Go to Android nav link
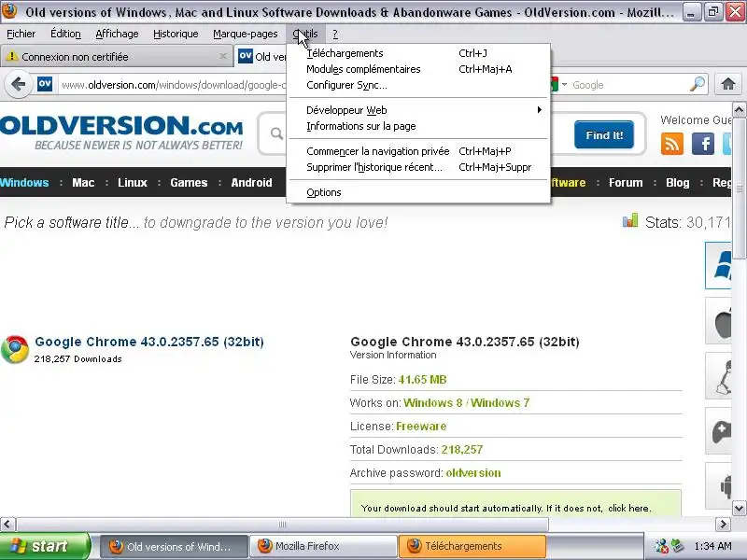This screenshot has height=560, width=747. (251, 182)
